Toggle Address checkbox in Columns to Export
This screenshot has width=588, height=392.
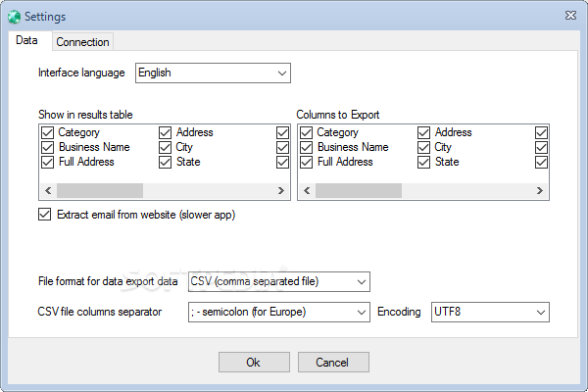(424, 132)
